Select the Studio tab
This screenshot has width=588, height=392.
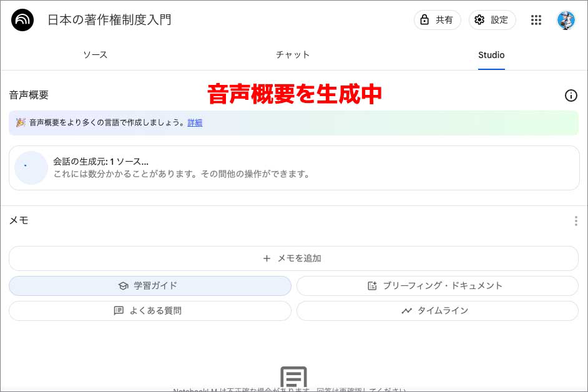[x=491, y=55]
